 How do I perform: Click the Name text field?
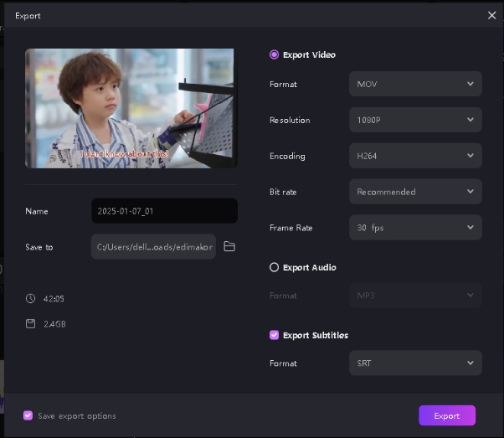(164, 211)
